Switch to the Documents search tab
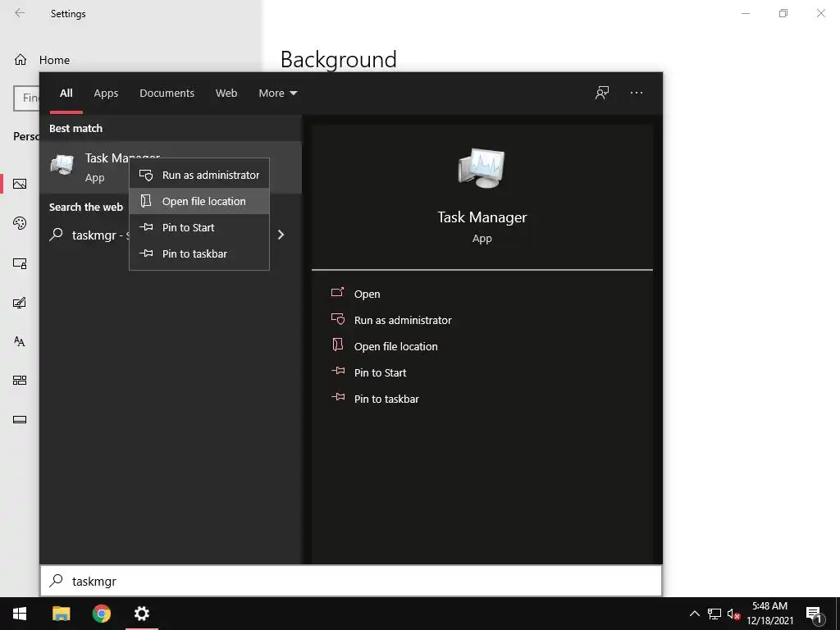This screenshot has width=840, height=630. coord(167,94)
